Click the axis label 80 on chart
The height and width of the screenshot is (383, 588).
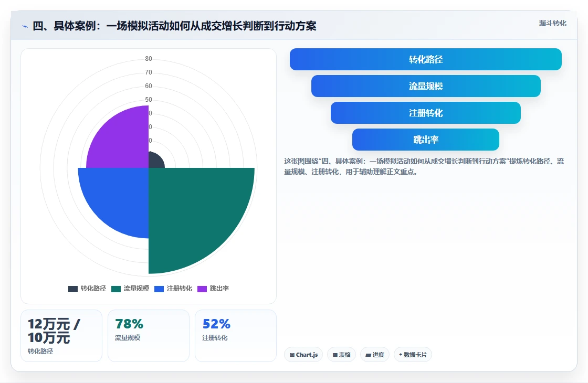[149, 58]
